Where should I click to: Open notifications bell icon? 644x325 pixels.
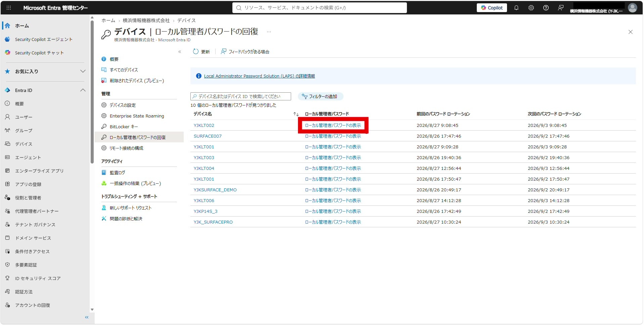point(516,8)
